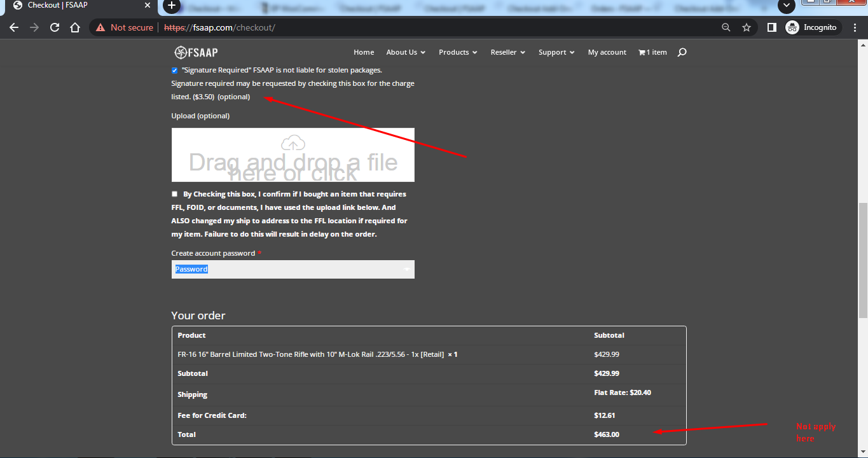868x458 pixels.
Task: Click the Create account password field
Action: point(293,269)
